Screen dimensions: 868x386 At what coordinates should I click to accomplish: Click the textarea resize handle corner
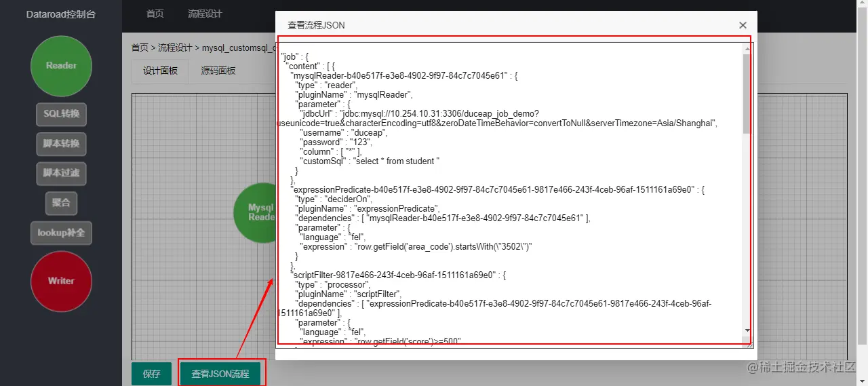[749, 344]
